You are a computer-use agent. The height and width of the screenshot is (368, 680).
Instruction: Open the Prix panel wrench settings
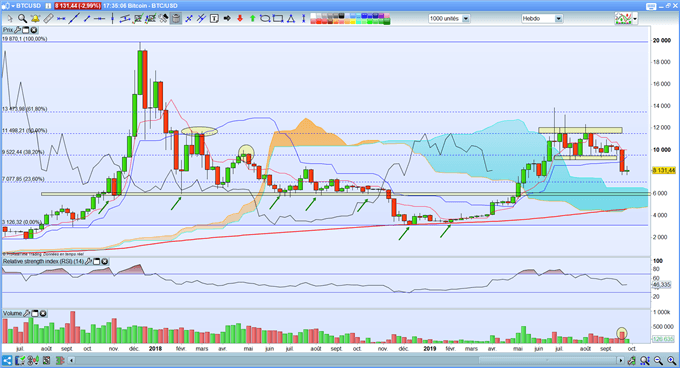click(17, 30)
